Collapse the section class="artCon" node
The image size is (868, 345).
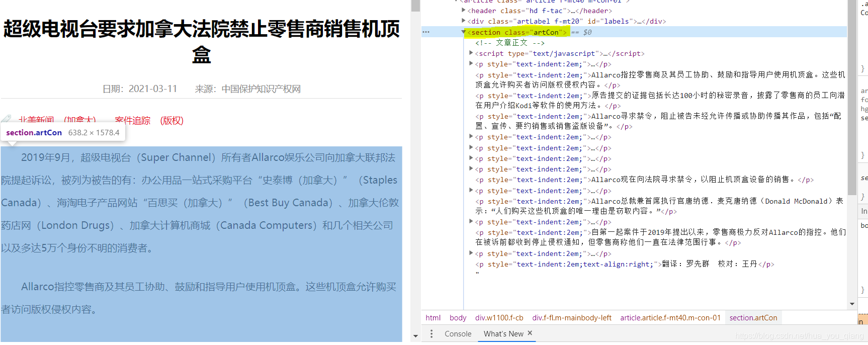463,32
